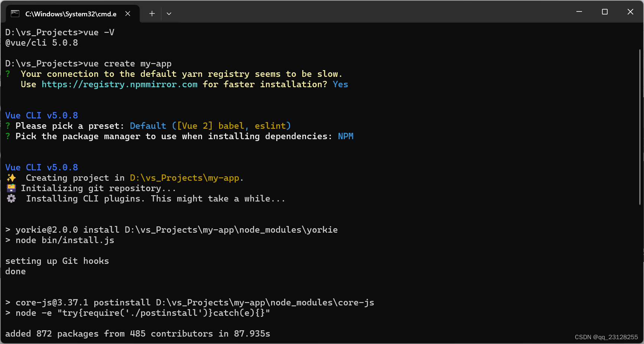Click the 'vue create my-app' command line

click(x=88, y=63)
